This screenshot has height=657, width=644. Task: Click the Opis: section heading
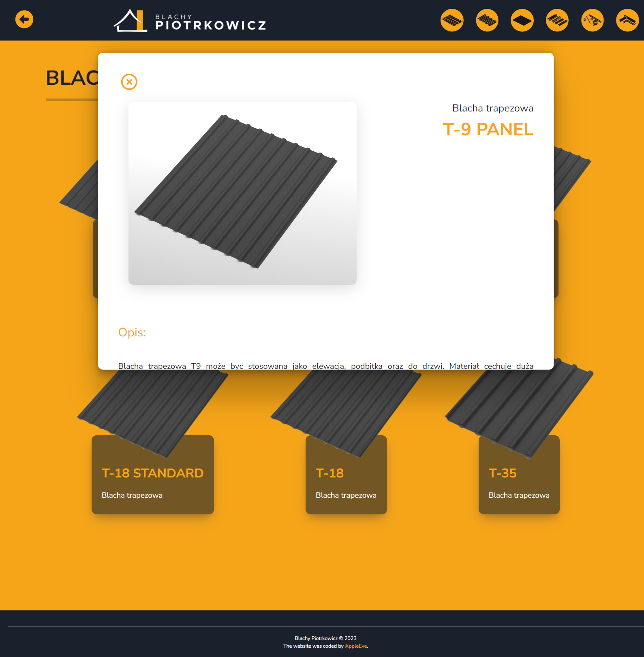tap(132, 332)
